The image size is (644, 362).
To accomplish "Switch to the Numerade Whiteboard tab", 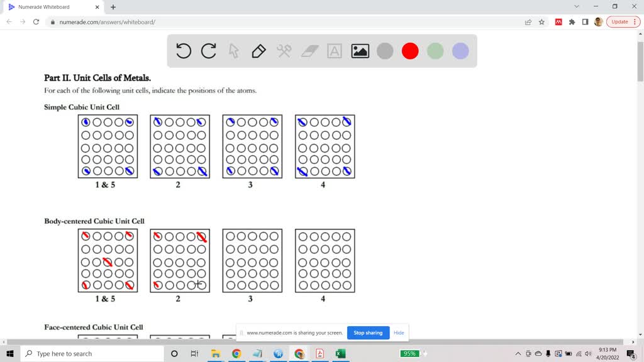I will 57,8.
